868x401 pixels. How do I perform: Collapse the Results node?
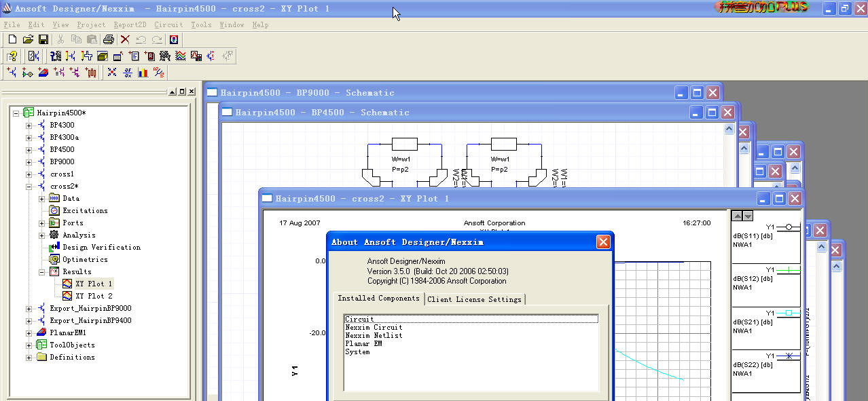(41, 272)
